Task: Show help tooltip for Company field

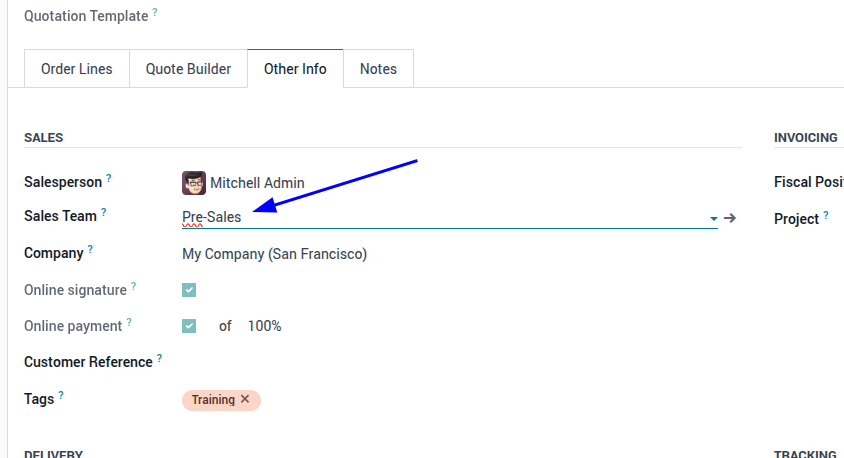Action: [90, 249]
